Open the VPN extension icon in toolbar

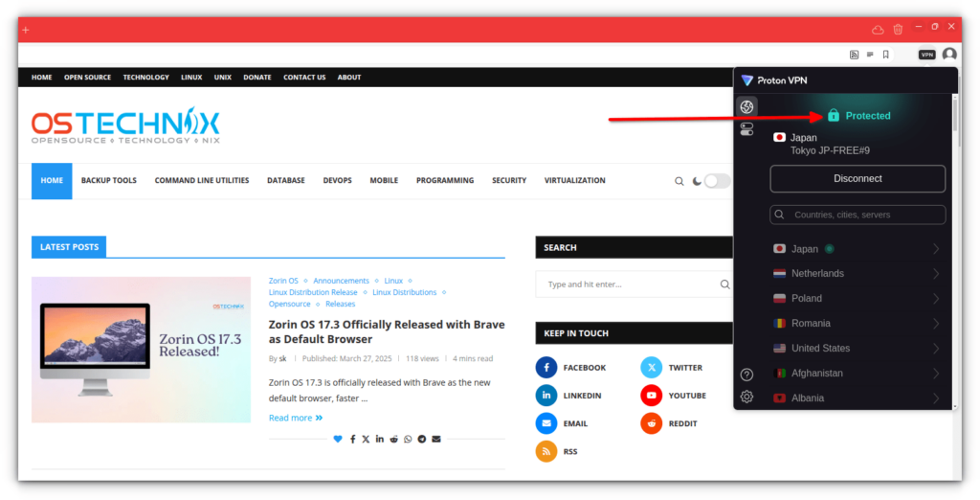tap(926, 55)
